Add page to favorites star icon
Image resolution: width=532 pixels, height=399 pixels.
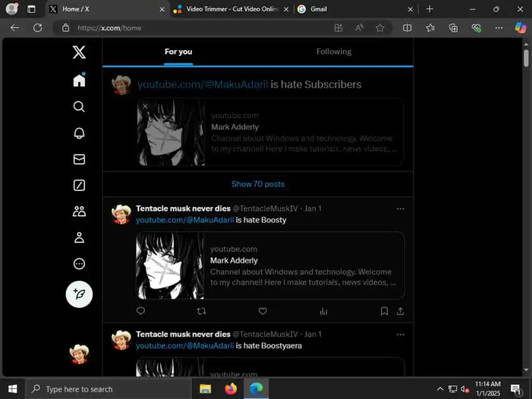[x=380, y=28]
